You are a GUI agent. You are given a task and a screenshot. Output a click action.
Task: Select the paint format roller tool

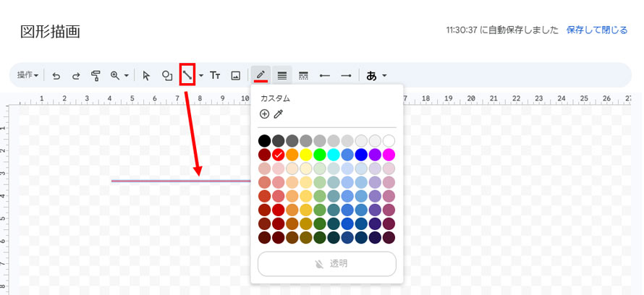click(x=96, y=75)
